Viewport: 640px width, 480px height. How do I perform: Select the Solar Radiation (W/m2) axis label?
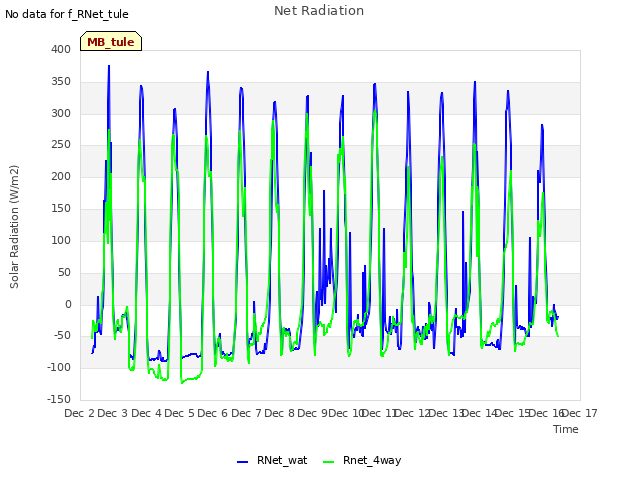(x=14, y=227)
